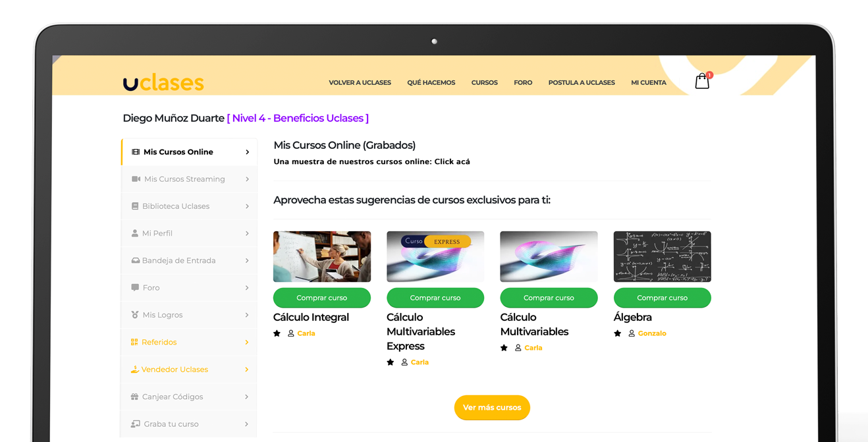This screenshot has height=442, width=868.
Task: Expand the Vendedor Uclases chevron
Action: tap(248, 370)
